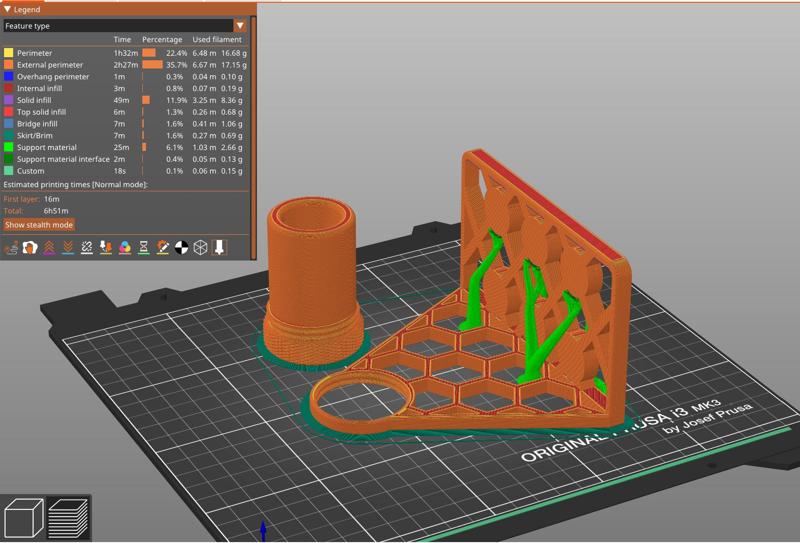Screen dimensions: 800x543
Task: Toggle Travel moves visibility icon
Action: 11,248
